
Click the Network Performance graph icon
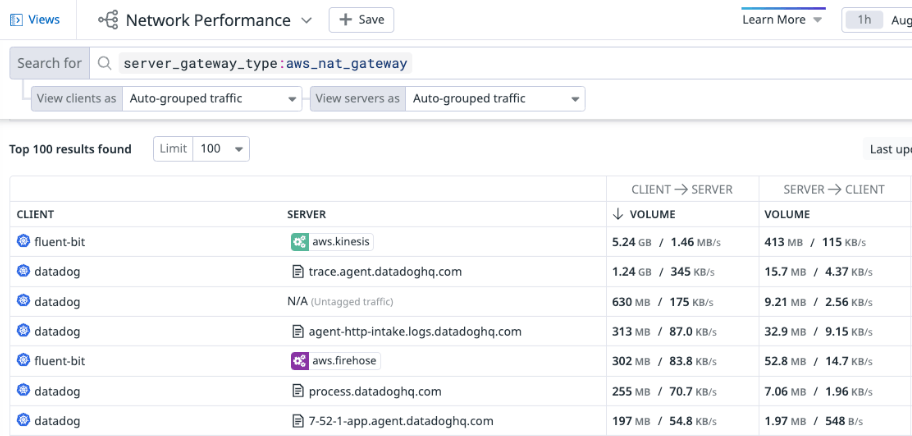click(108, 20)
